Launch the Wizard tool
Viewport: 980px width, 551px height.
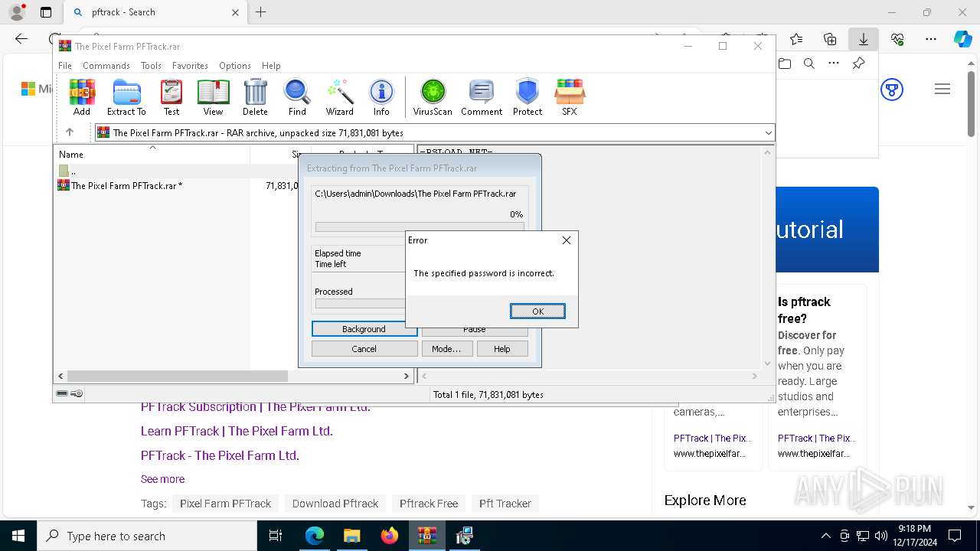(x=339, y=97)
